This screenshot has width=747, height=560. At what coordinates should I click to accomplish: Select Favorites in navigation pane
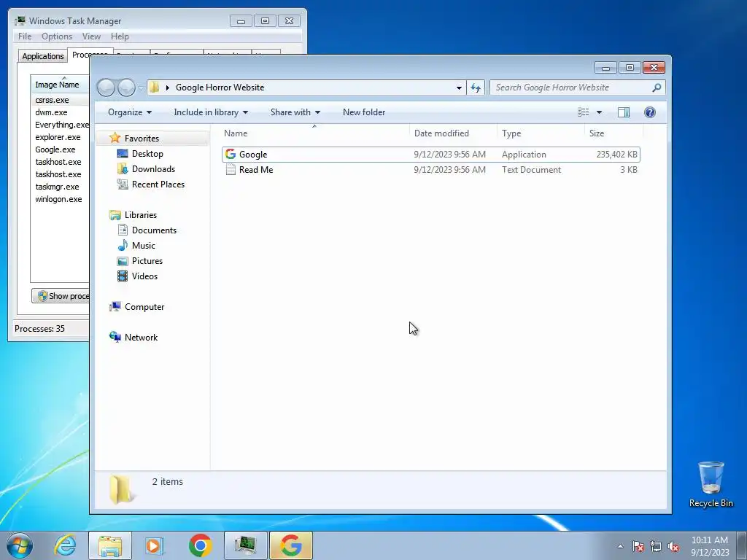click(141, 138)
